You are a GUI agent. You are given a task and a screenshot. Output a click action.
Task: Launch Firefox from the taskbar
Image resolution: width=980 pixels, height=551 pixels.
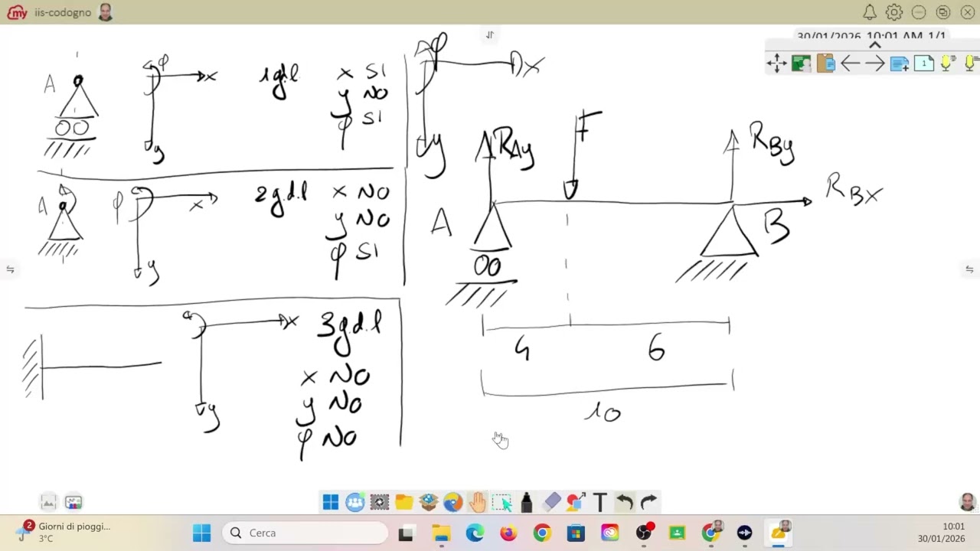tap(508, 533)
